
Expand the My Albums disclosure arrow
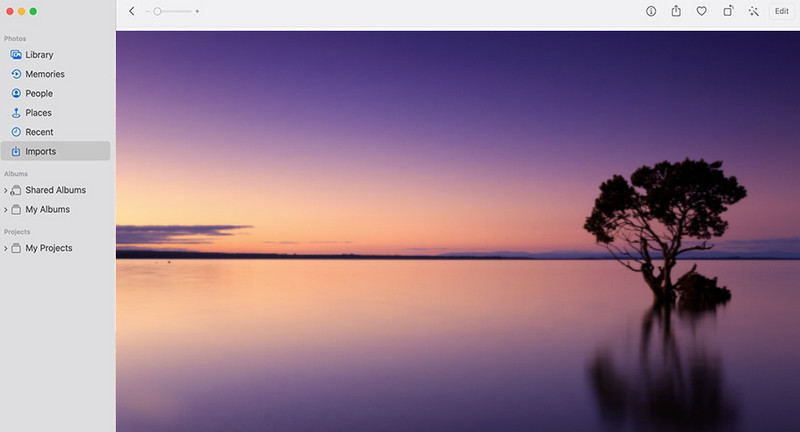pyautogui.click(x=6, y=210)
